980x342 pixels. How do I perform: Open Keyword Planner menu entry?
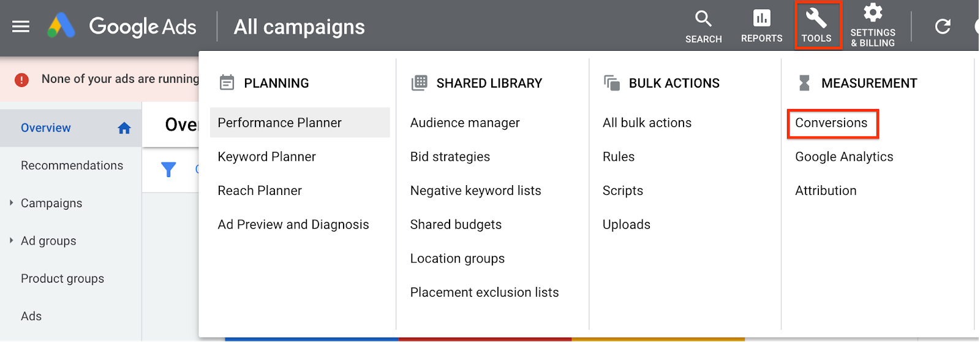click(267, 157)
